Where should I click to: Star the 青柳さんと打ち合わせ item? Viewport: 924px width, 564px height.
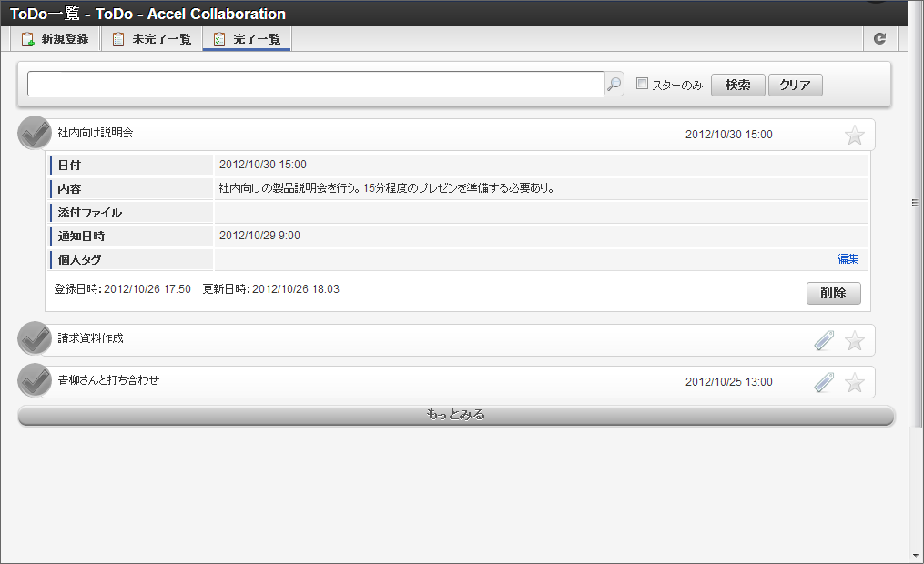click(x=855, y=383)
